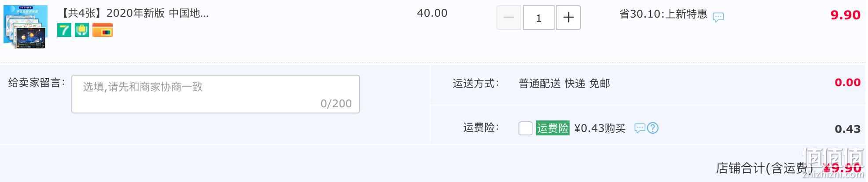Image resolution: width=868 pixels, height=182 pixels.
Task: Decrease quantity with minus button
Action: click(509, 18)
